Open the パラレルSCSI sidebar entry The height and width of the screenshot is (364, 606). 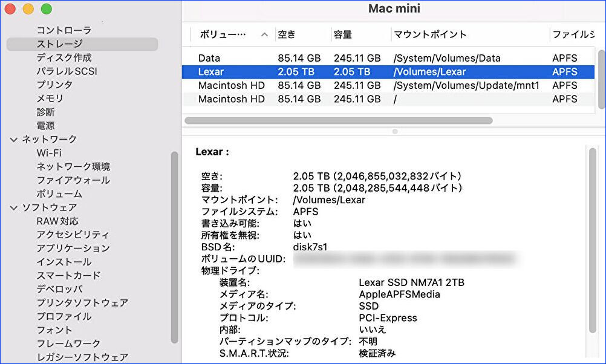coord(67,71)
